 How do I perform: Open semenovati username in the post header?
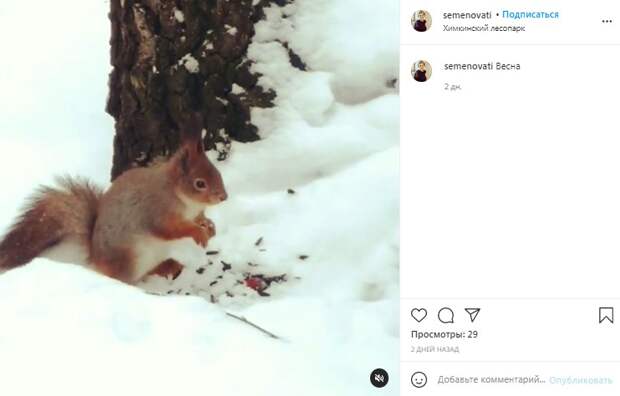tap(467, 15)
